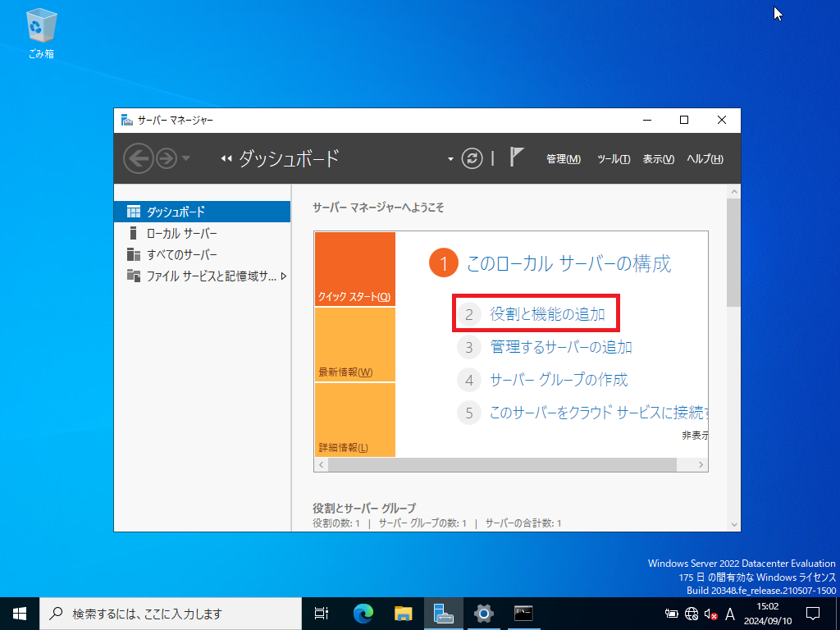Select the 詳細情報(L) tile
Screen dimensions: 840x630
[x=355, y=420]
